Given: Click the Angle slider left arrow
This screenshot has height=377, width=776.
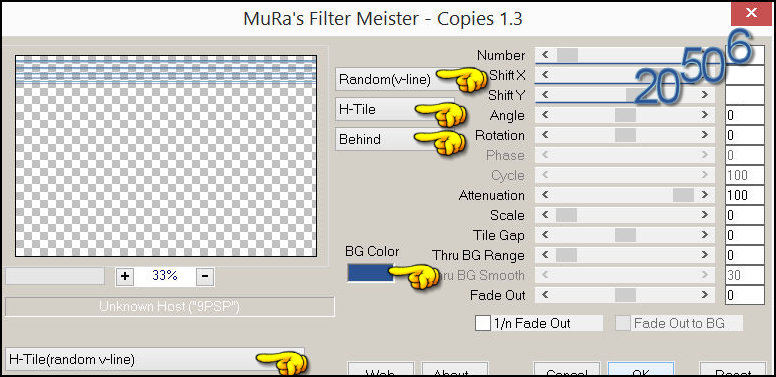Looking at the screenshot, I should click(545, 115).
